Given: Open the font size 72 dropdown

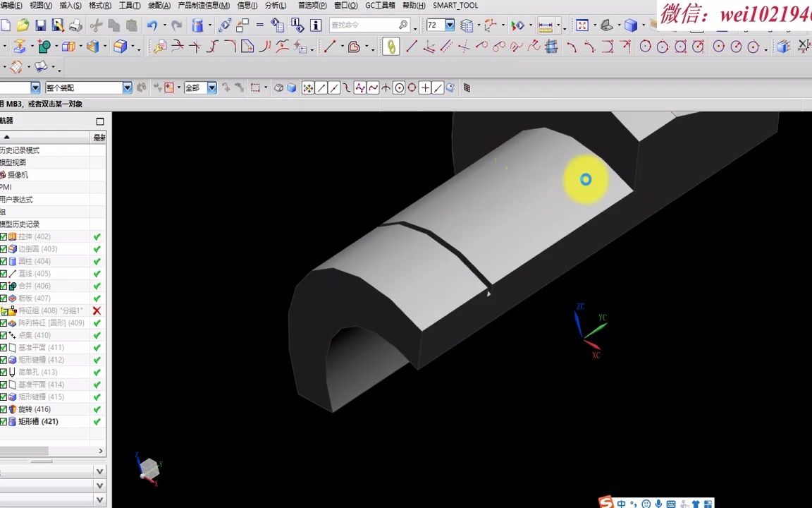Looking at the screenshot, I should coord(449,24).
